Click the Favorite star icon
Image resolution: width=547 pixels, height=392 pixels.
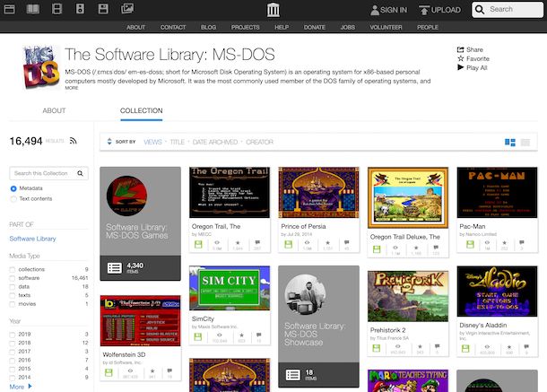(461, 58)
